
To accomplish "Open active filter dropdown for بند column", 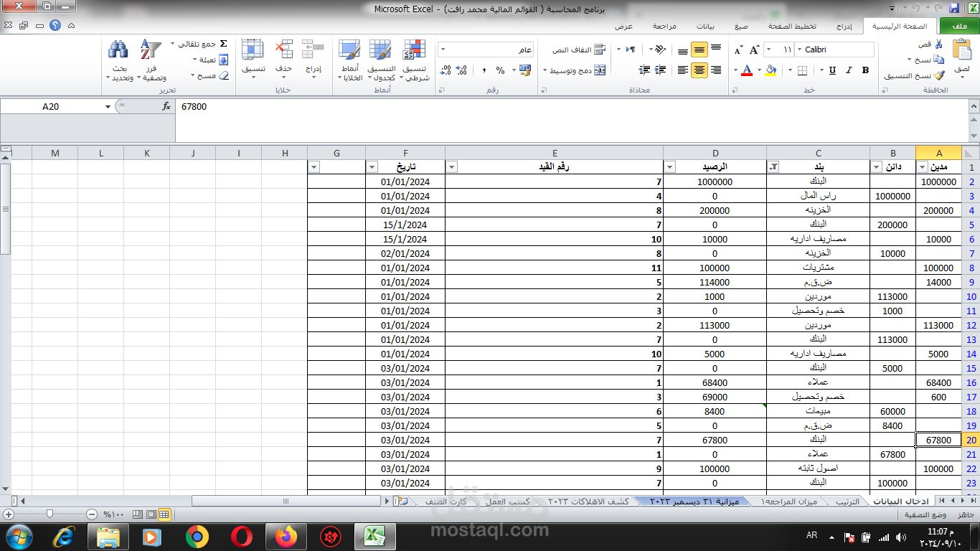I will (x=774, y=167).
